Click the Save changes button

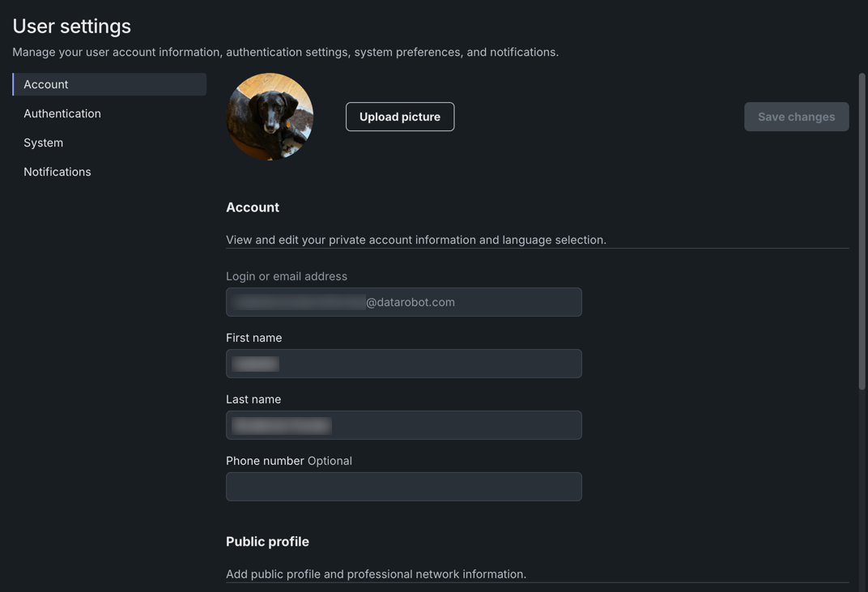pyautogui.click(x=796, y=117)
